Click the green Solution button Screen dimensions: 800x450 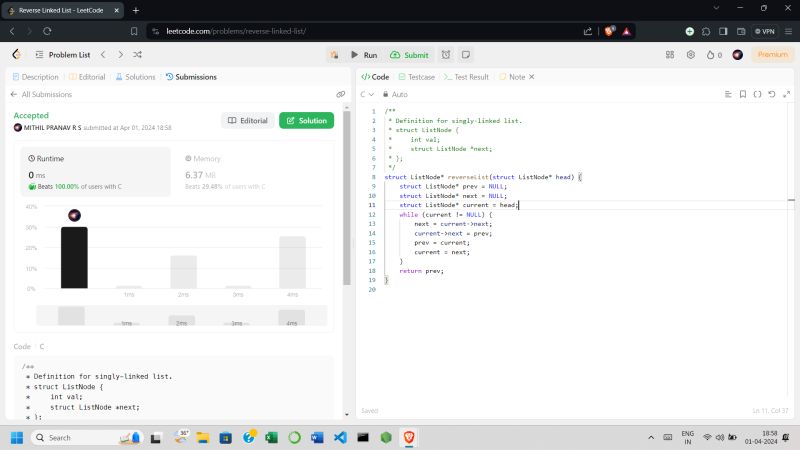tap(306, 120)
